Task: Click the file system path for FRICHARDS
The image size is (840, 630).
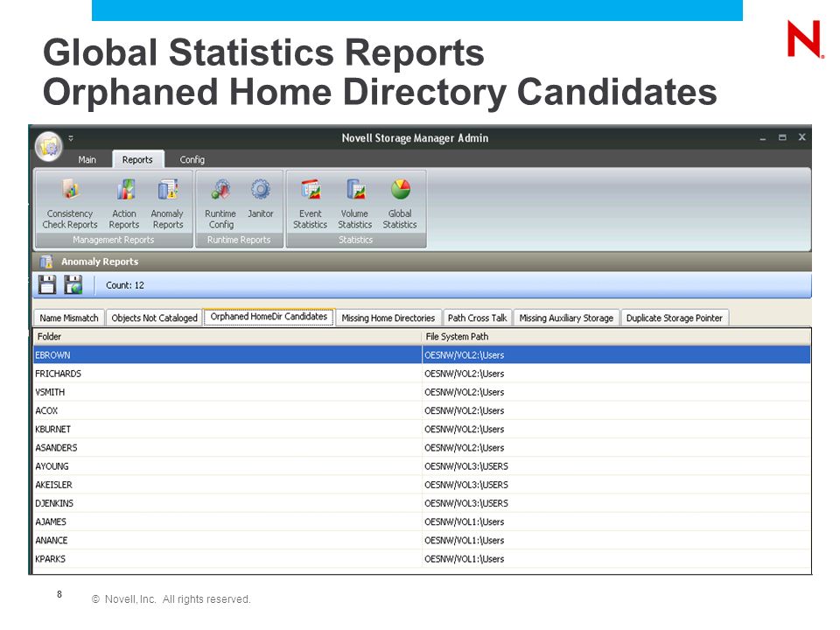Action: tap(464, 374)
